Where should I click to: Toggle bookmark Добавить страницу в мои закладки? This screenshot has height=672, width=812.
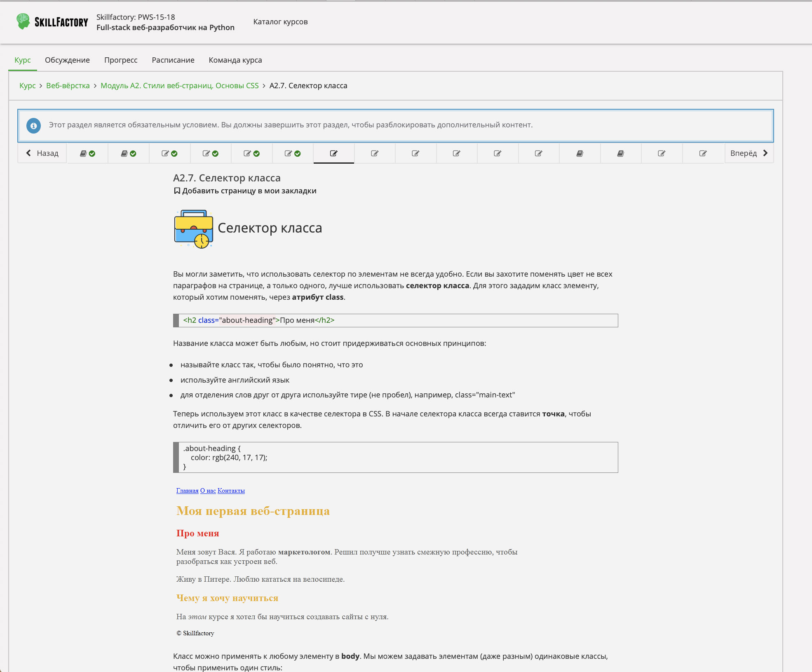point(245,191)
